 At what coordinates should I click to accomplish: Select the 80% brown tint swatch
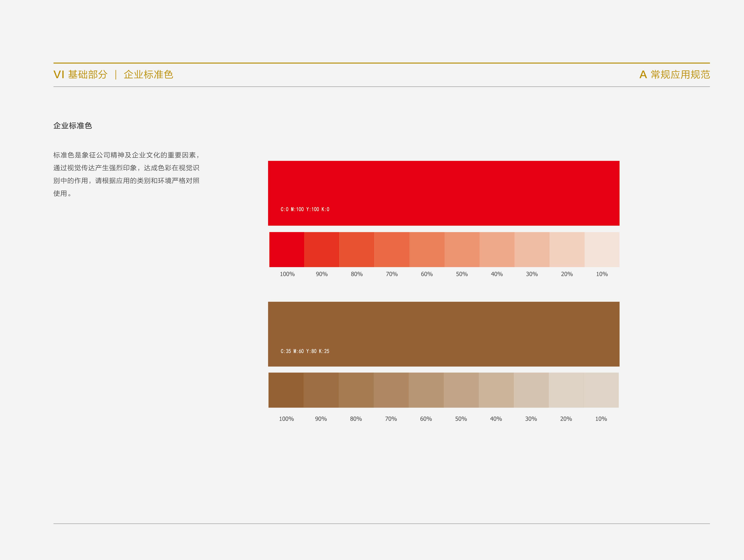point(356,390)
